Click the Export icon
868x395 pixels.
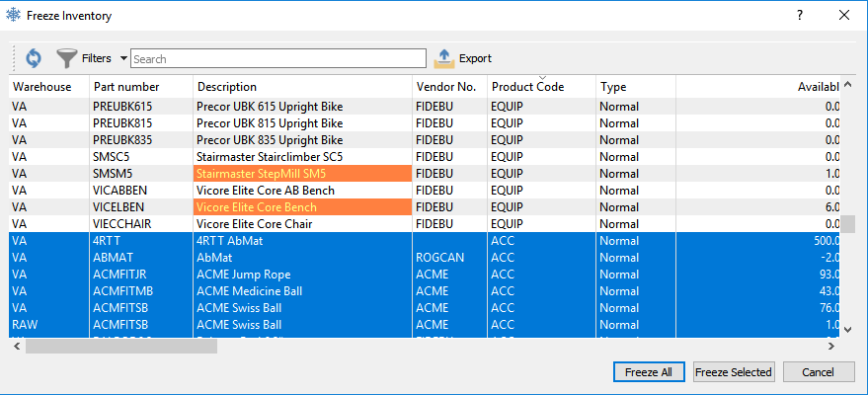coord(444,58)
